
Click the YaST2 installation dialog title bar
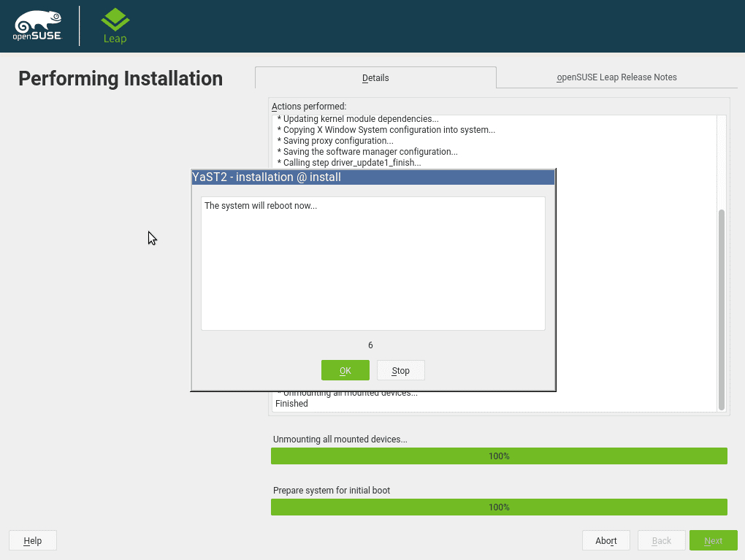373,177
